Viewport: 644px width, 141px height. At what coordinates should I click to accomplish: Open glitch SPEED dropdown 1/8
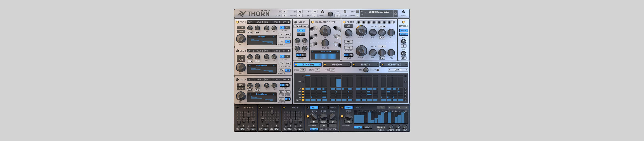tap(303, 70)
